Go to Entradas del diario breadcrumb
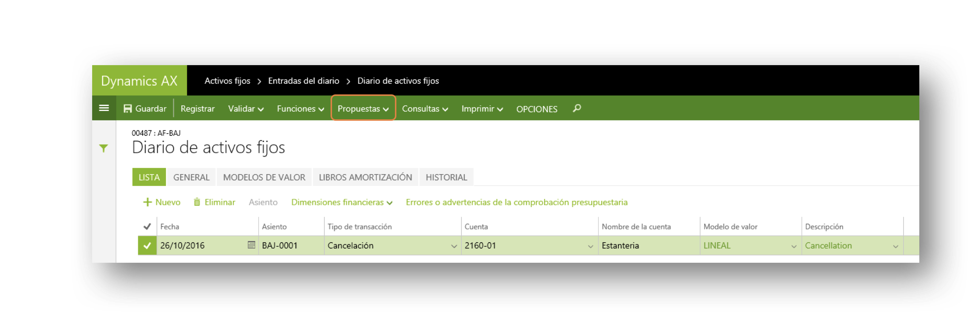Viewport: 980px width, 333px height. 304,81
